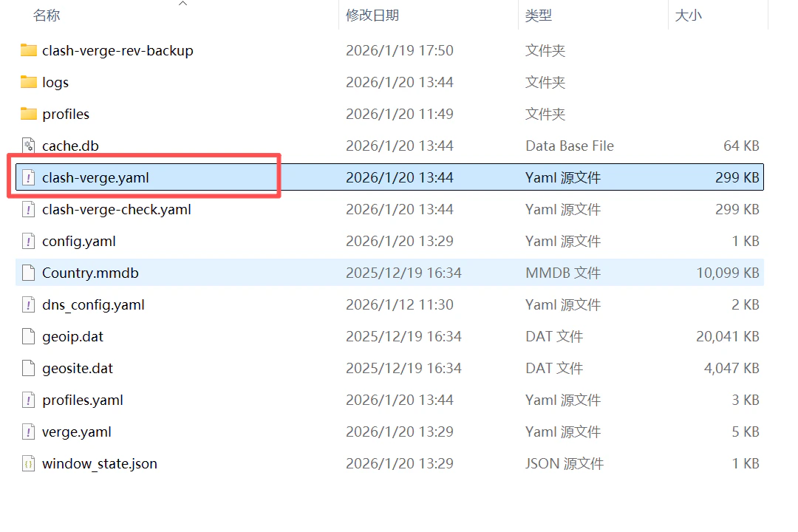Select file name geosite.dat
This screenshot has width=798, height=532.
click(x=78, y=368)
